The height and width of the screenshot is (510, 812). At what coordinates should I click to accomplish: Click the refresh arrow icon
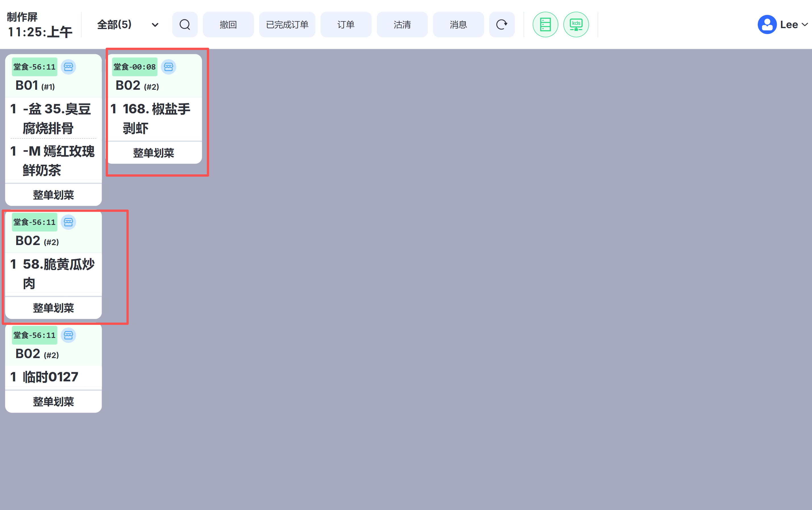[501, 25]
